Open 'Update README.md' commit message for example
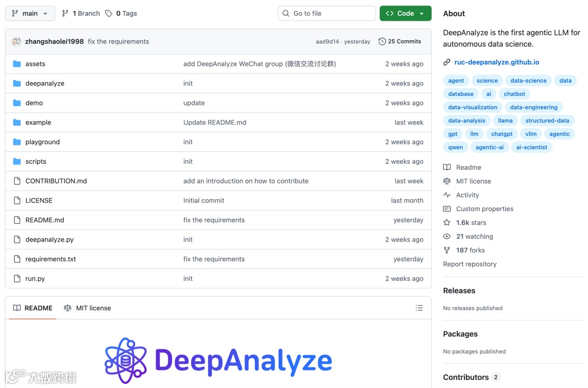The width and height of the screenshot is (588, 388). pos(215,122)
